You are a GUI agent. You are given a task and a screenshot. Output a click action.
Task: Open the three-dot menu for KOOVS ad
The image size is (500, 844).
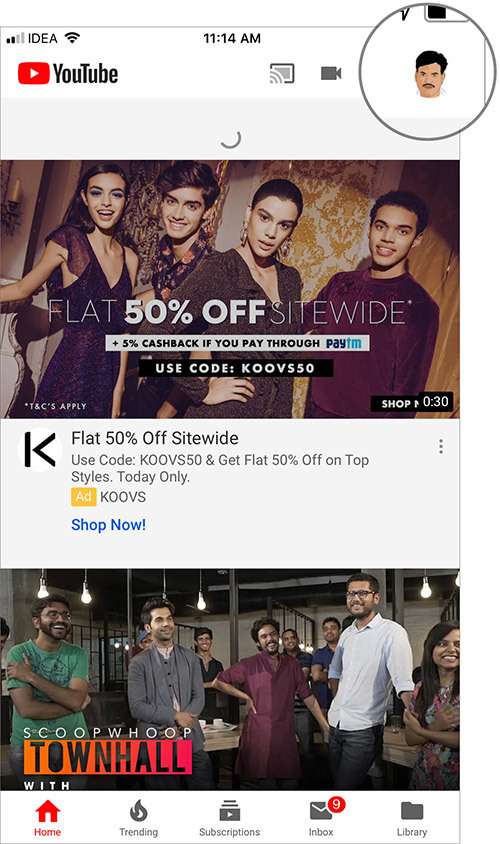pos(441,446)
